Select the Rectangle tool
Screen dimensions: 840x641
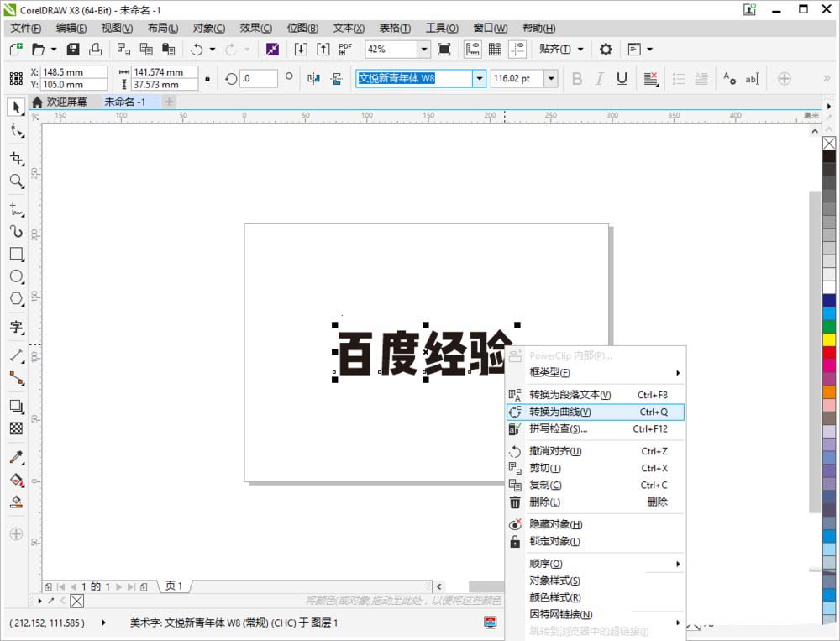pyautogui.click(x=15, y=255)
